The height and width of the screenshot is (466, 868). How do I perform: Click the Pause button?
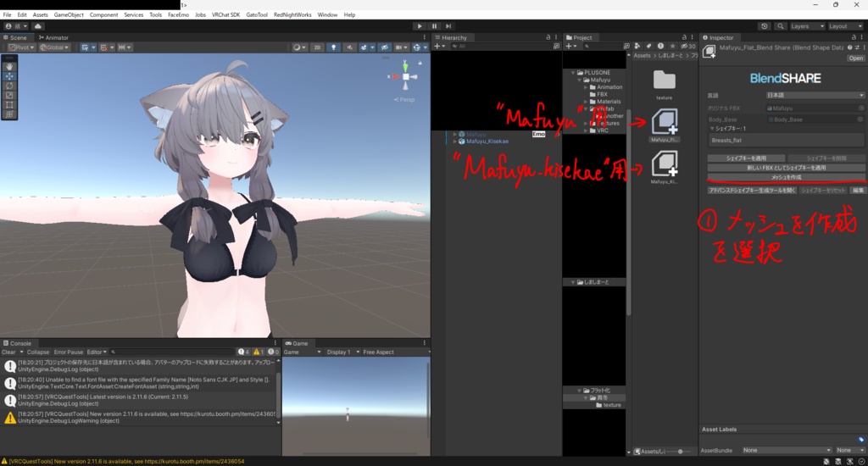pyautogui.click(x=434, y=26)
